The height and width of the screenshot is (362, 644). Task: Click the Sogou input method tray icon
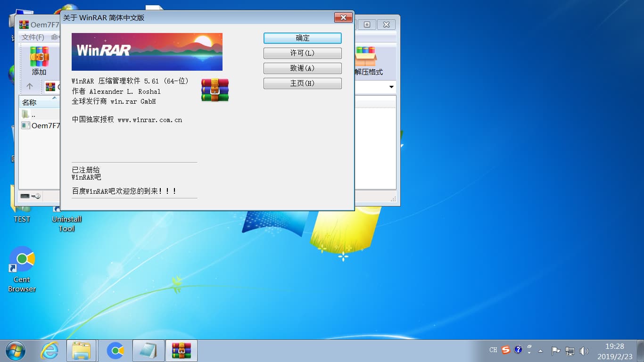point(506,350)
